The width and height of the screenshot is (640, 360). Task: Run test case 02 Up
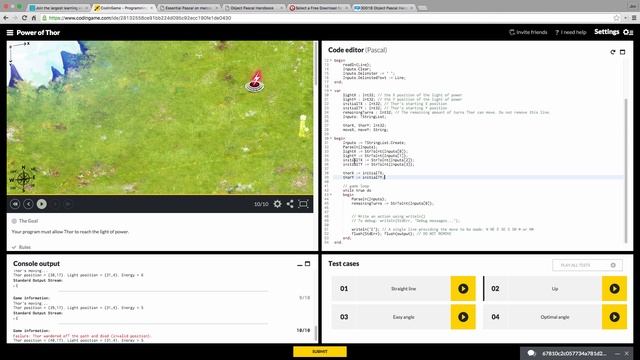(x=614, y=289)
